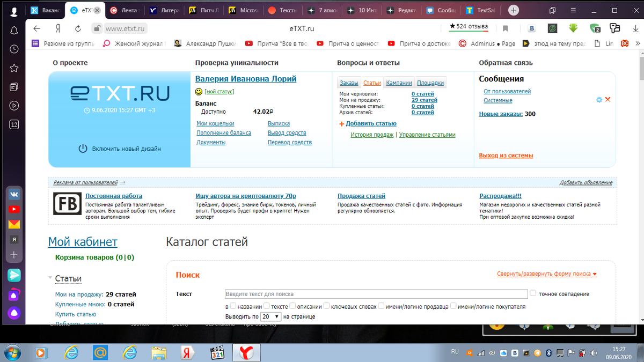Click the messages settings gear icon

(x=599, y=100)
